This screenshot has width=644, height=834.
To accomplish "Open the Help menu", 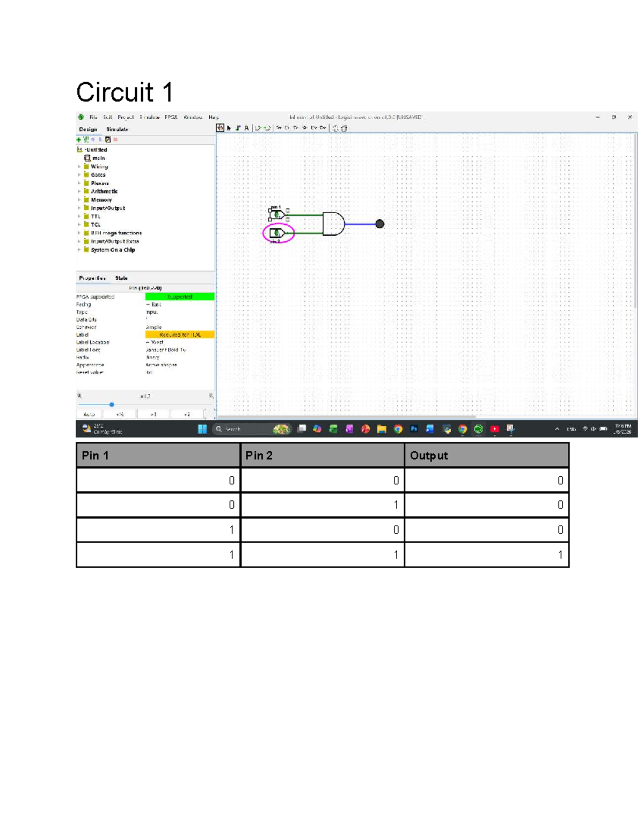I will (214, 117).
